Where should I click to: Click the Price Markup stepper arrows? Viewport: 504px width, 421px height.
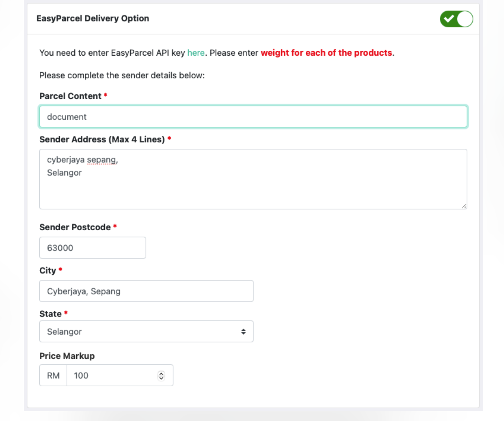tap(161, 376)
